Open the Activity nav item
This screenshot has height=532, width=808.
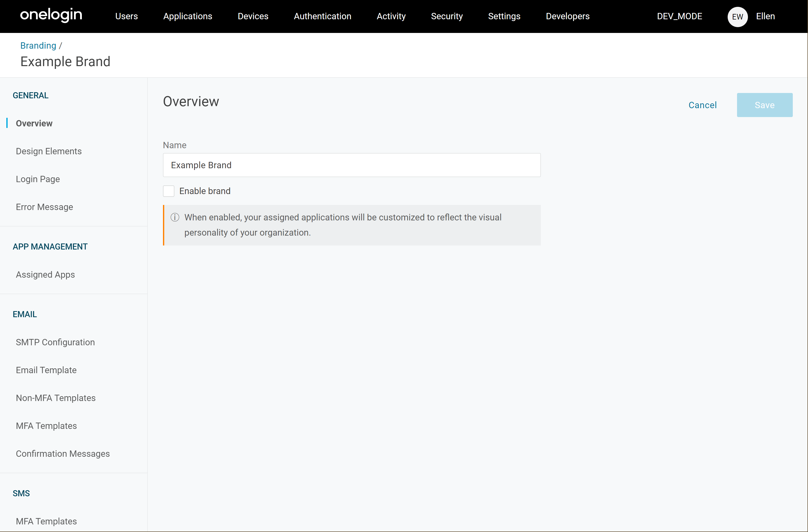click(x=391, y=16)
